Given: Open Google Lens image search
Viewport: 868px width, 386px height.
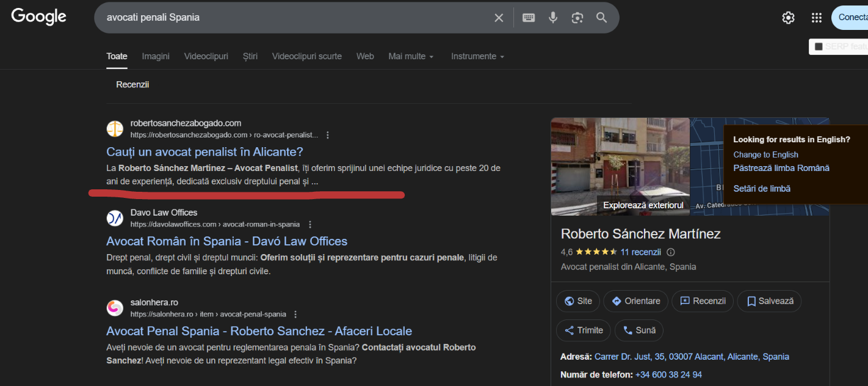Looking at the screenshot, I should [x=577, y=18].
